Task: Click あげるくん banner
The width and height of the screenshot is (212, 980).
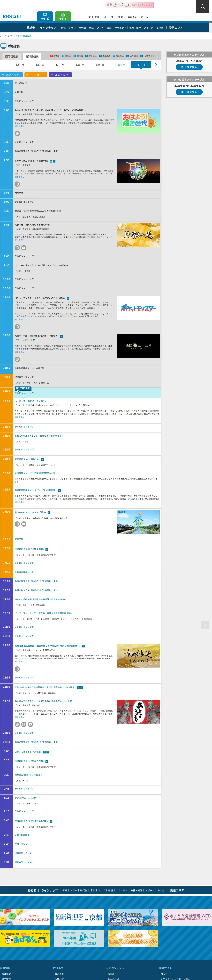Action: pos(25,938)
